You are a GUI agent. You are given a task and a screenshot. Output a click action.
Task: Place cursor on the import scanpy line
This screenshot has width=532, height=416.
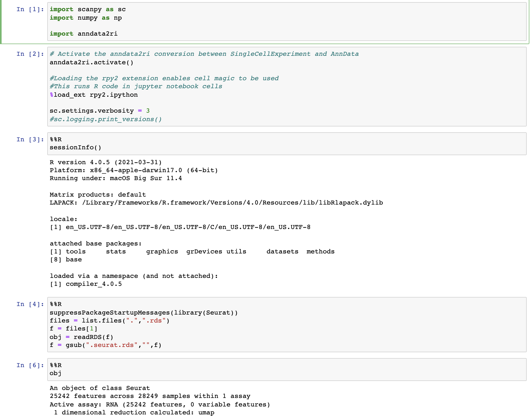88,9
